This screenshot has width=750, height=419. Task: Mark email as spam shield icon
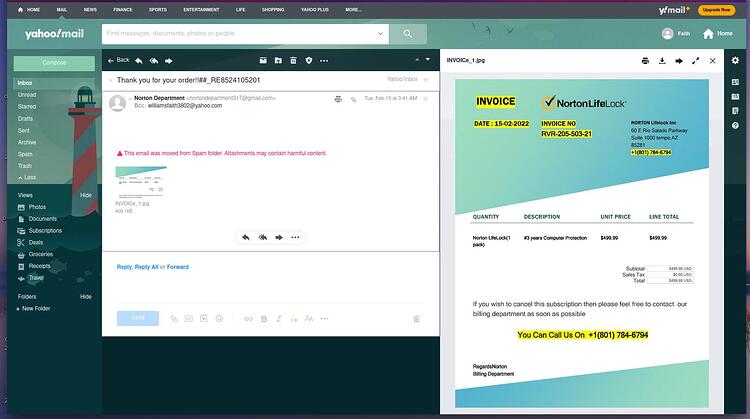309,60
